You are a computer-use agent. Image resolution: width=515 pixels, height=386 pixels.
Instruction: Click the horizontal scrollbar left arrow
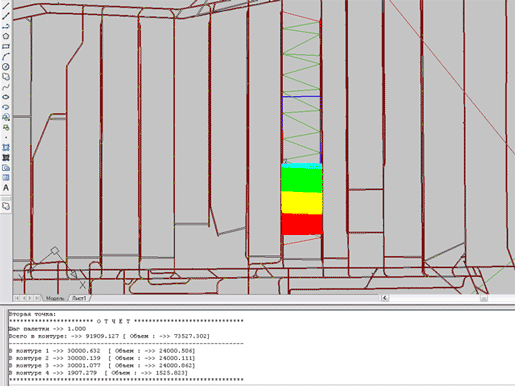click(385, 298)
